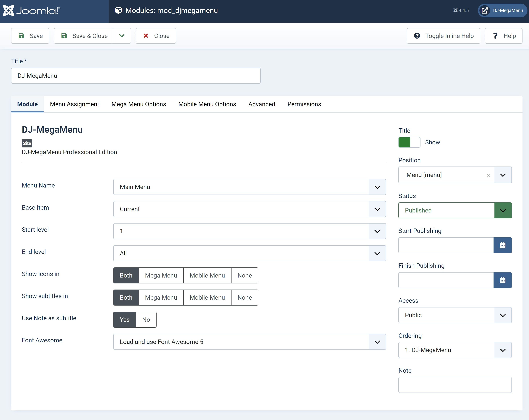Viewport: 529px width, 420px height.
Task: Open the Menu Name dropdown
Action: (x=250, y=187)
